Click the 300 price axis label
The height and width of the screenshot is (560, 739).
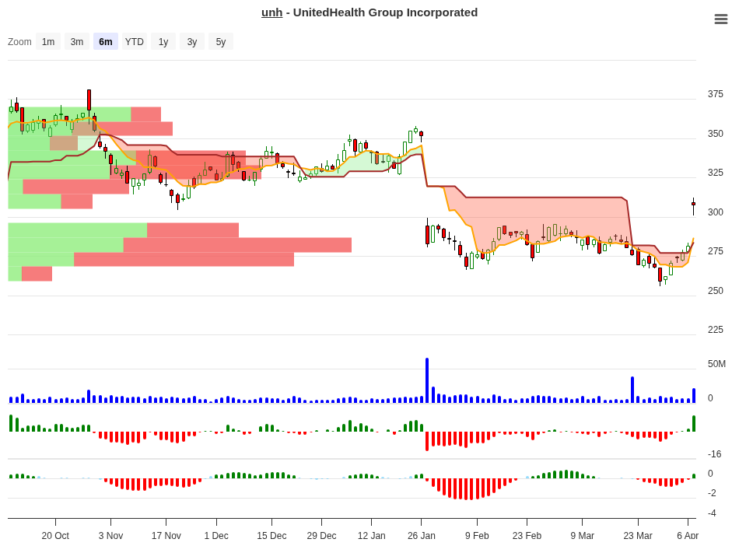715,212
